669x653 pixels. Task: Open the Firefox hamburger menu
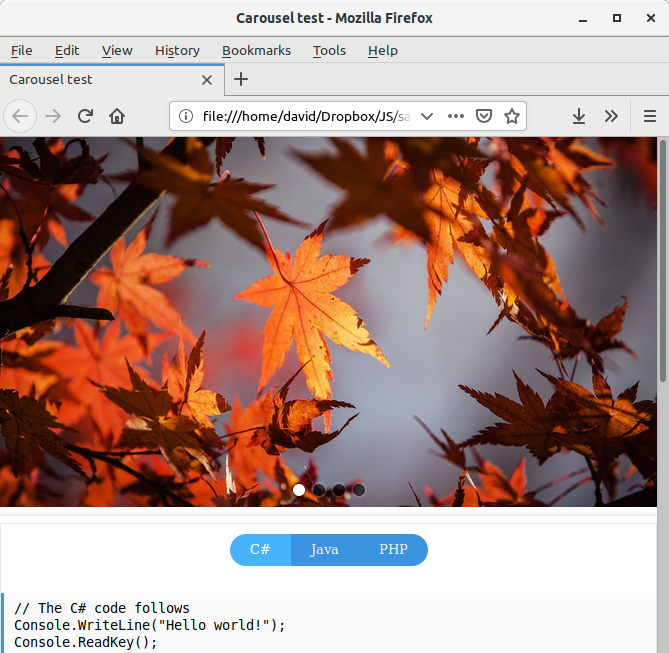tap(650, 116)
